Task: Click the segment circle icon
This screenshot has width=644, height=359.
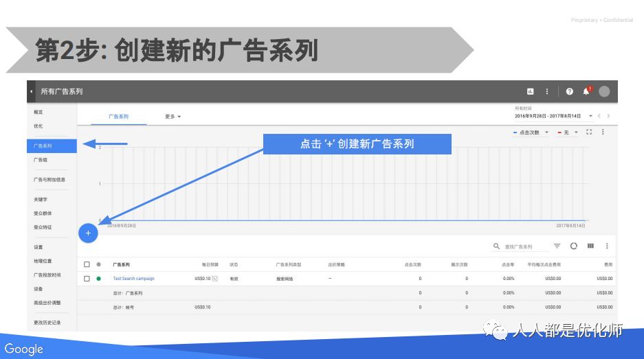Action: coord(573,246)
